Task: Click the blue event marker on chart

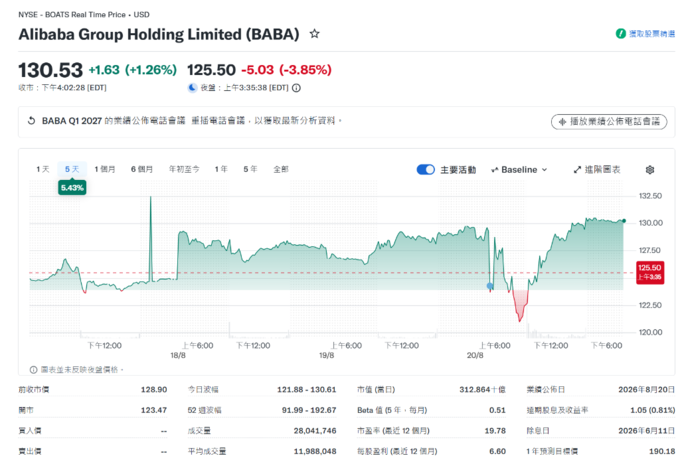Action: (490, 286)
